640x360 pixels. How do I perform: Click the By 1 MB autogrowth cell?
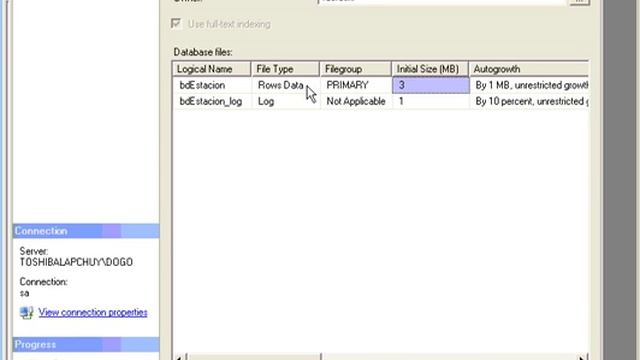point(529,85)
